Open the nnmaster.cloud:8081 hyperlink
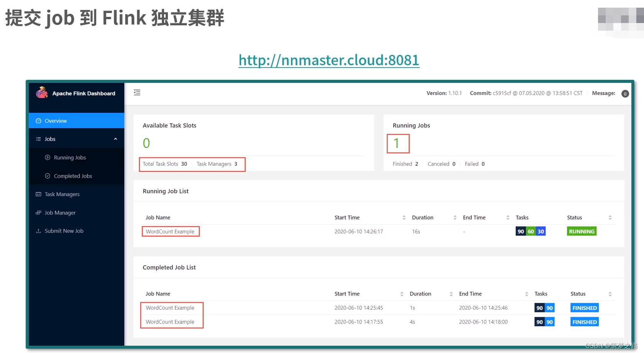Viewport: 644px width, 353px height. coord(329,60)
